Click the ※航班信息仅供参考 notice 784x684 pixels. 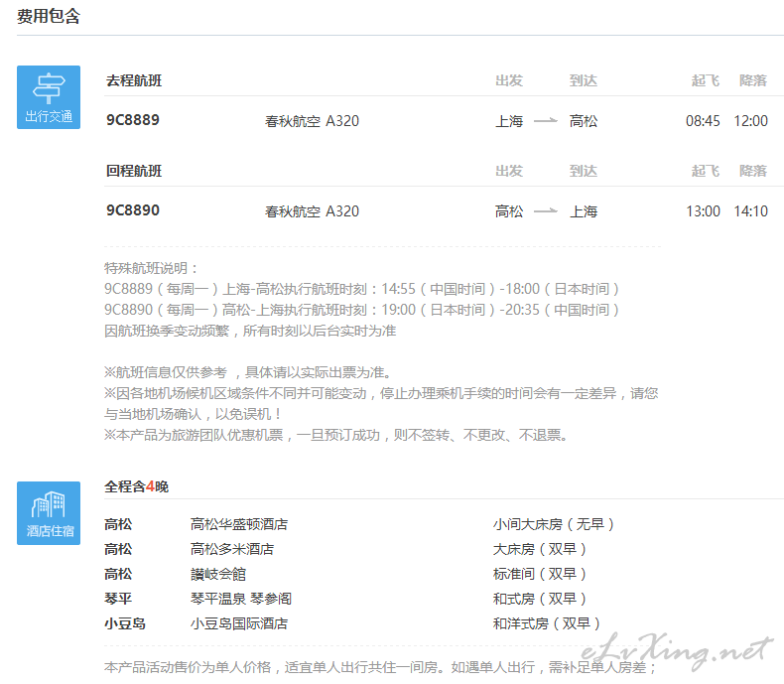pos(247,372)
